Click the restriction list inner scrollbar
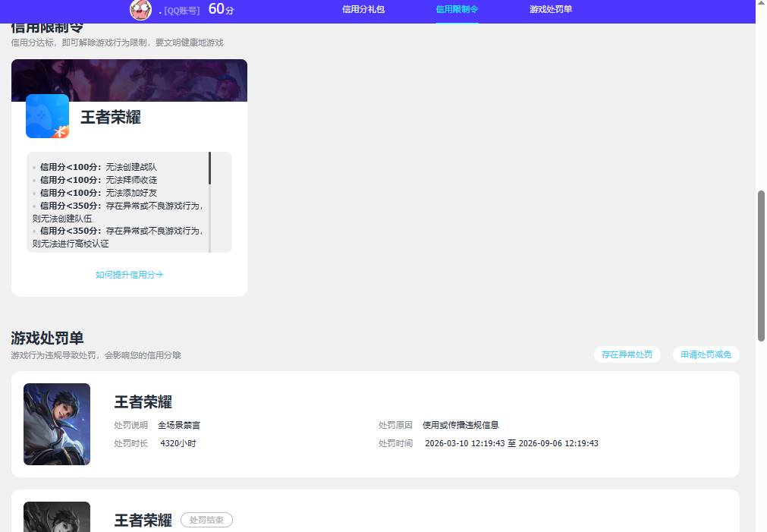Image resolution: width=767 pixels, height=532 pixels. 210,168
